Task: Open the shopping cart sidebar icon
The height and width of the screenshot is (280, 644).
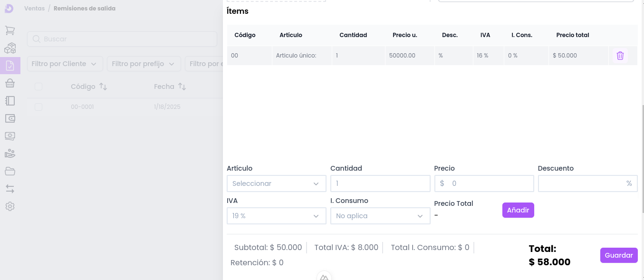Action: [10, 30]
